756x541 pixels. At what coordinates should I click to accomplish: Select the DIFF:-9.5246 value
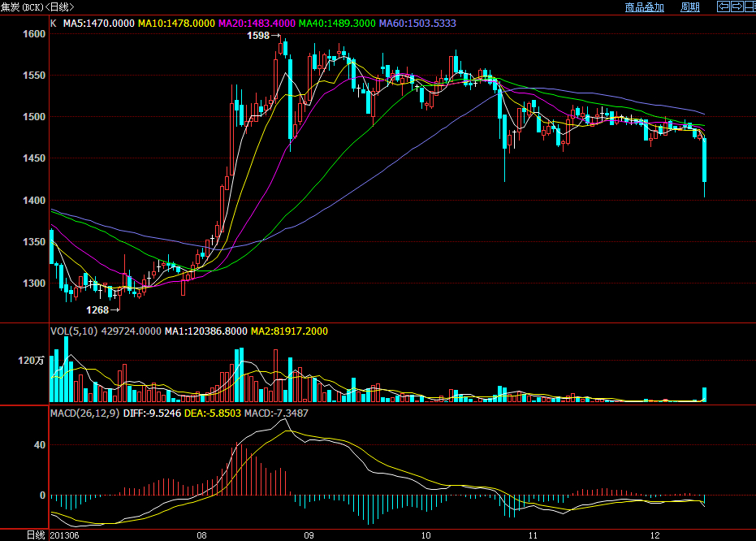[x=152, y=413]
